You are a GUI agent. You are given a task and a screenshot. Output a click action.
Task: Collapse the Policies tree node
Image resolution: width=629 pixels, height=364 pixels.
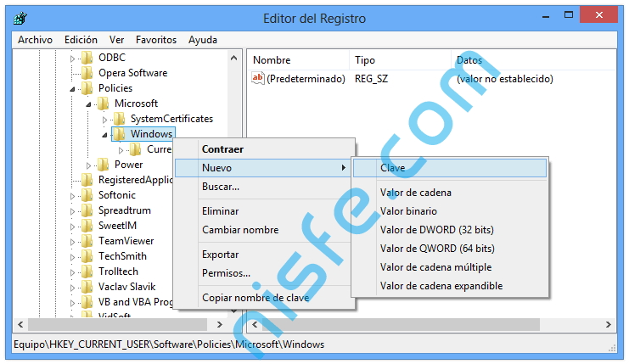(x=73, y=88)
